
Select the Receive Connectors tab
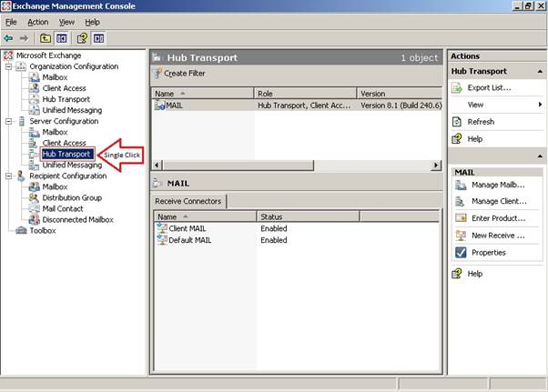point(188,201)
